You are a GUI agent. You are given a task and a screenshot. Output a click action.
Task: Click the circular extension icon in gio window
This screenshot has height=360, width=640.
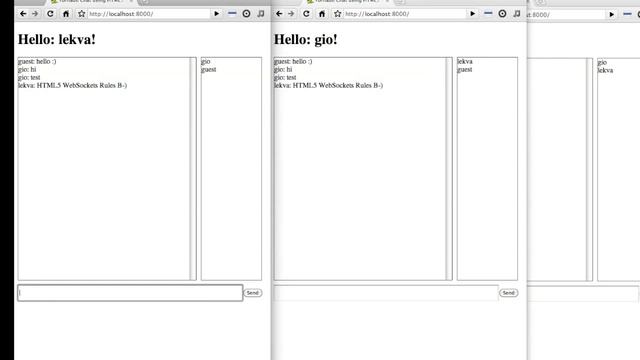tap(502, 14)
